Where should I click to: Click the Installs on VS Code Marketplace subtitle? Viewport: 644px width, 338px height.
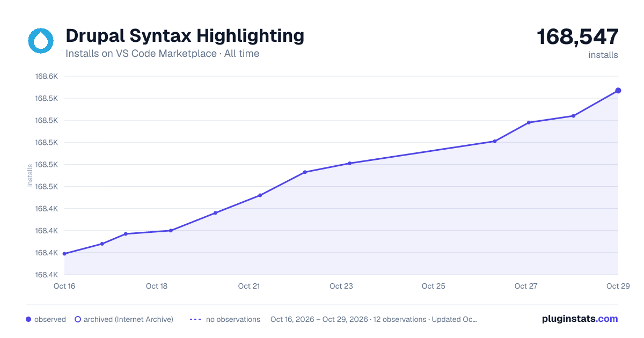coord(162,54)
